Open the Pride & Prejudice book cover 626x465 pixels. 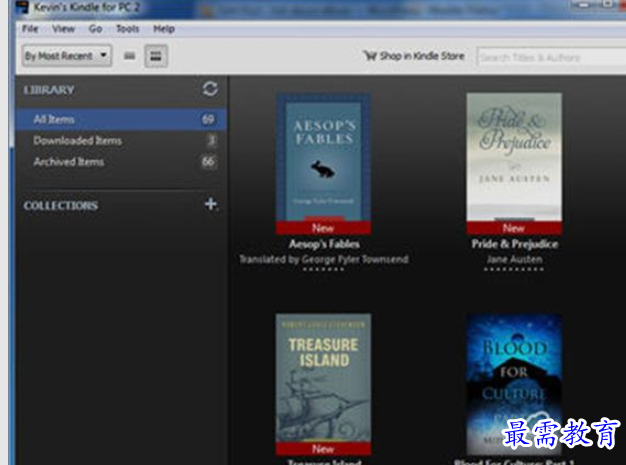(x=514, y=164)
